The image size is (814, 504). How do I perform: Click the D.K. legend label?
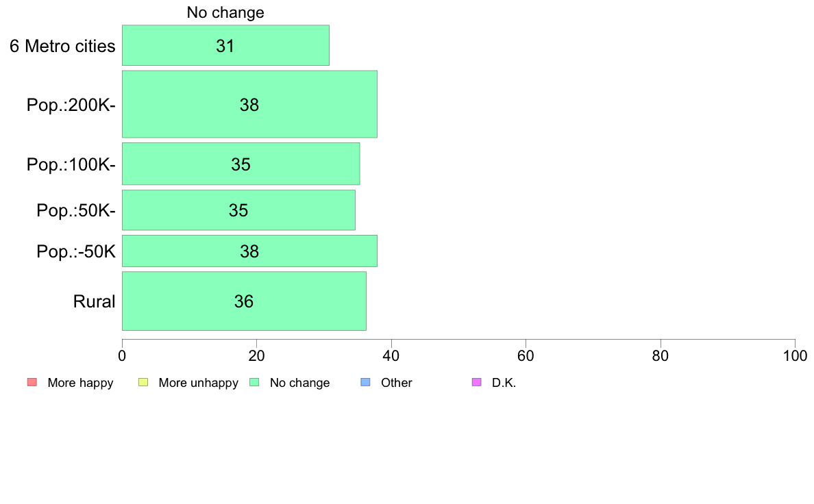click(x=504, y=383)
